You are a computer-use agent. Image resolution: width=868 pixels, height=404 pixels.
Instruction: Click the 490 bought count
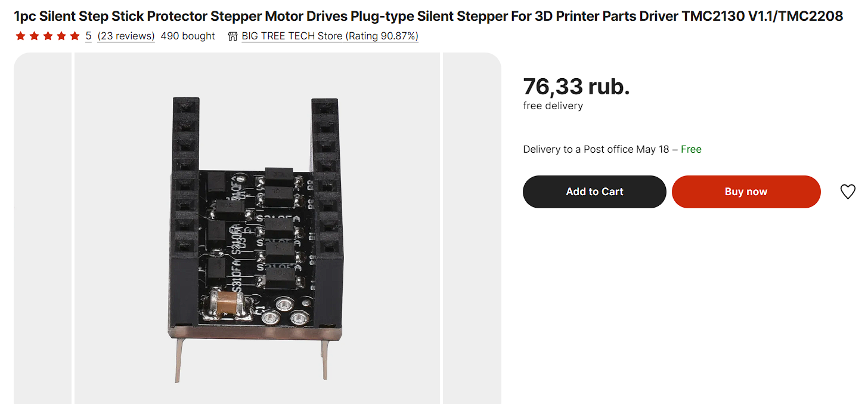tap(188, 36)
